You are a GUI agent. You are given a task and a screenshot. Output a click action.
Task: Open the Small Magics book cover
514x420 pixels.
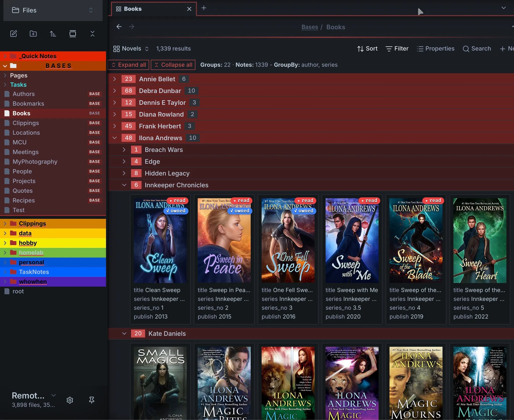pyautogui.click(x=160, y=383)
